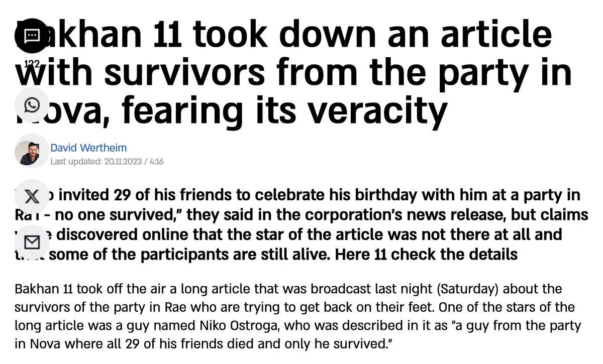The height and width of the screenshot is (364, 603).
Task: Share the article via WhatsApp icon
Action: 32,105
